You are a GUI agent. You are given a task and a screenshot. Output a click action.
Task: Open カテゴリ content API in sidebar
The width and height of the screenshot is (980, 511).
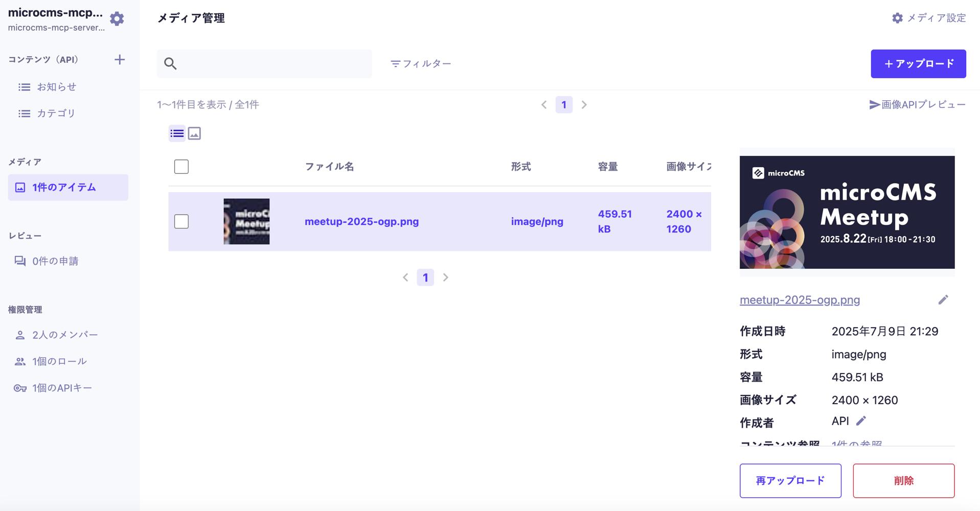coord(56,113)
